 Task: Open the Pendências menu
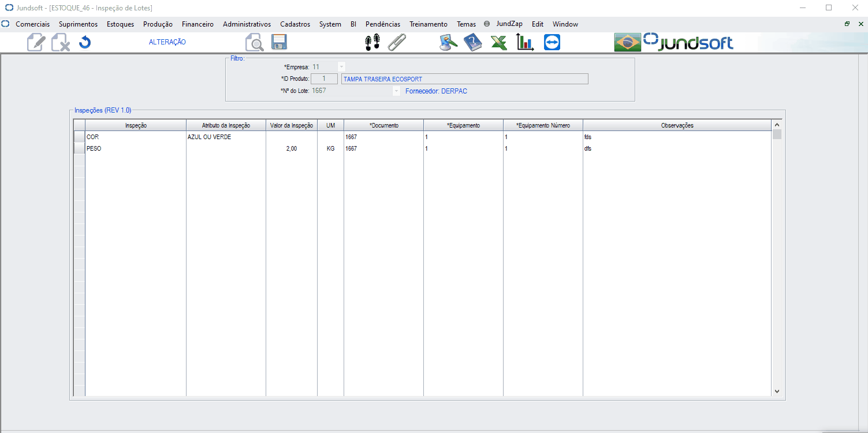coord(383,24)
